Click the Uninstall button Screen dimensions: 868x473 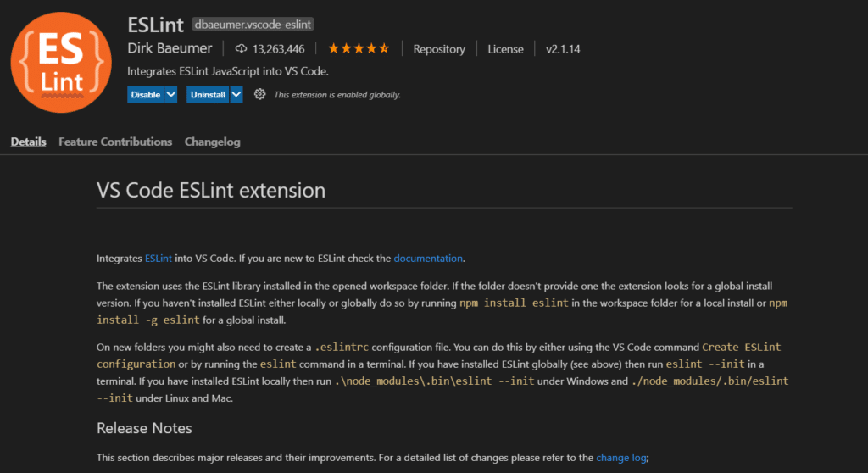click(x=208, y=94)
